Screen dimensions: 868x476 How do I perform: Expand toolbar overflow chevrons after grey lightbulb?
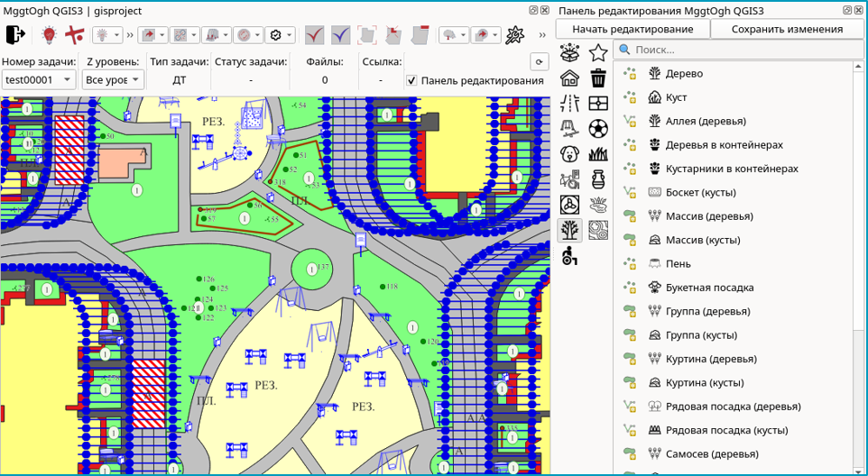coord(130,35)
